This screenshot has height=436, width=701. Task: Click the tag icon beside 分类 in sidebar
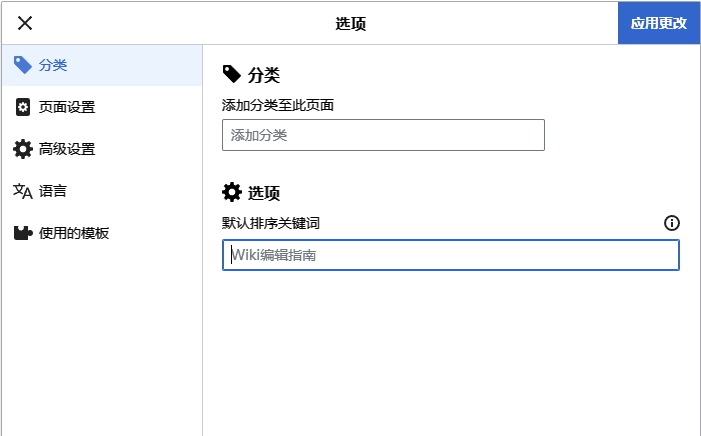22,65
